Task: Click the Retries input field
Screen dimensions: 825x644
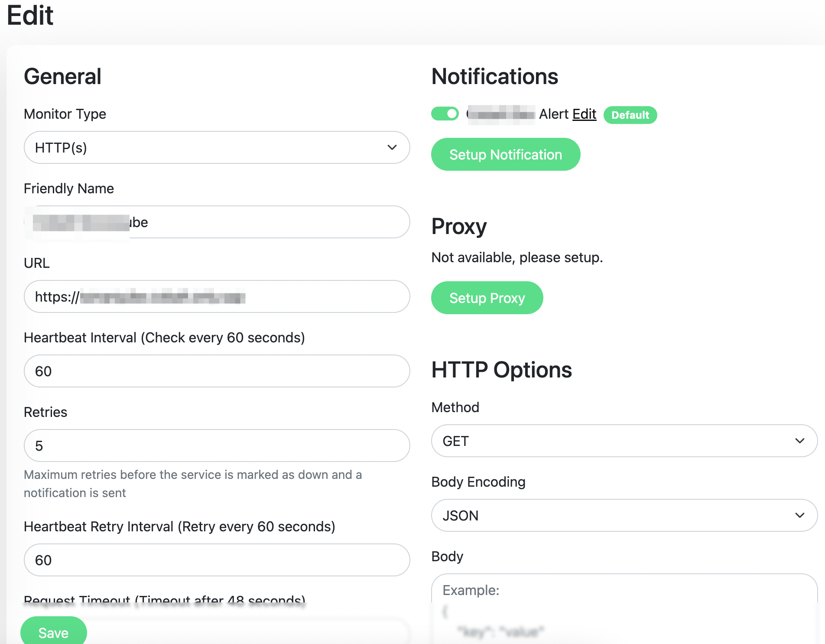Action: pos(216,446)
